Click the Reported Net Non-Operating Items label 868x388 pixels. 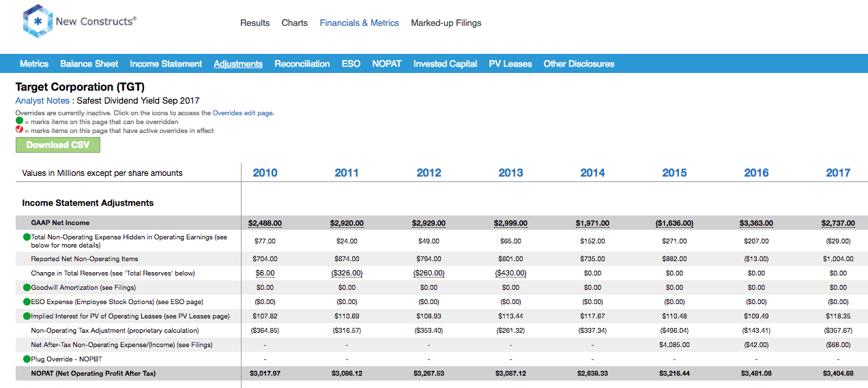tap(85, 258)
